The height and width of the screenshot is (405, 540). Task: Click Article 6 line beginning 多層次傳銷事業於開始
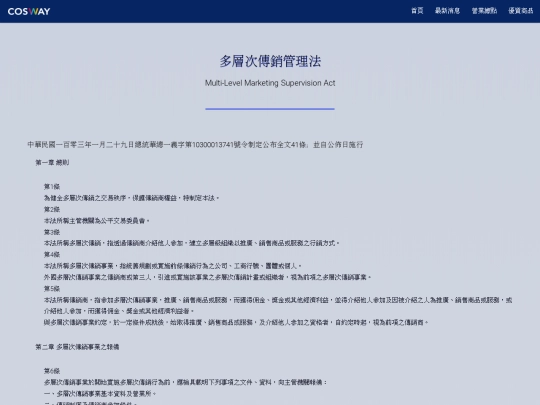[x=185, y=382]
